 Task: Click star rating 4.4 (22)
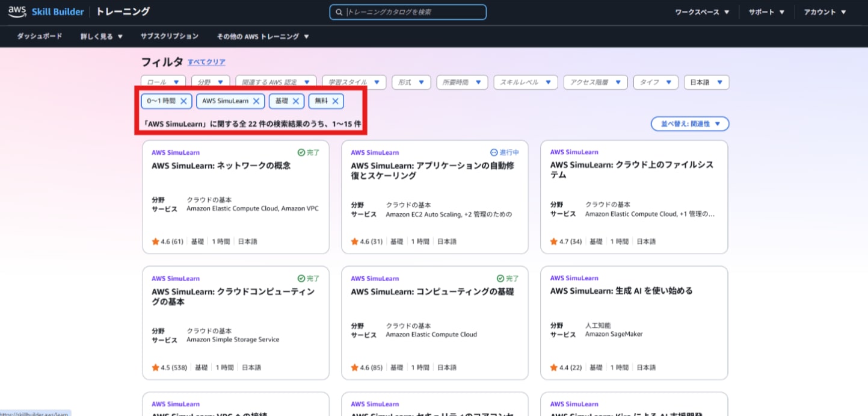pyautogui.click(x=566, y=367)
